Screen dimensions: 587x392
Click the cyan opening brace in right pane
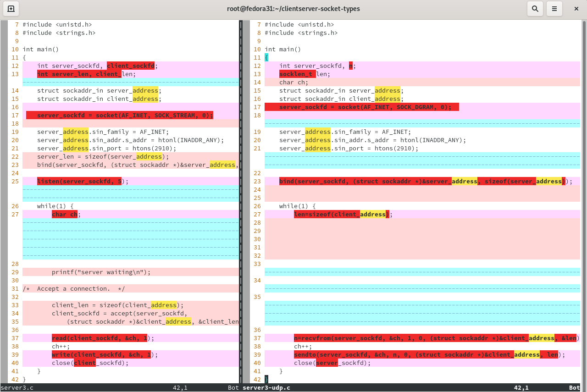[x=266, y=58]
